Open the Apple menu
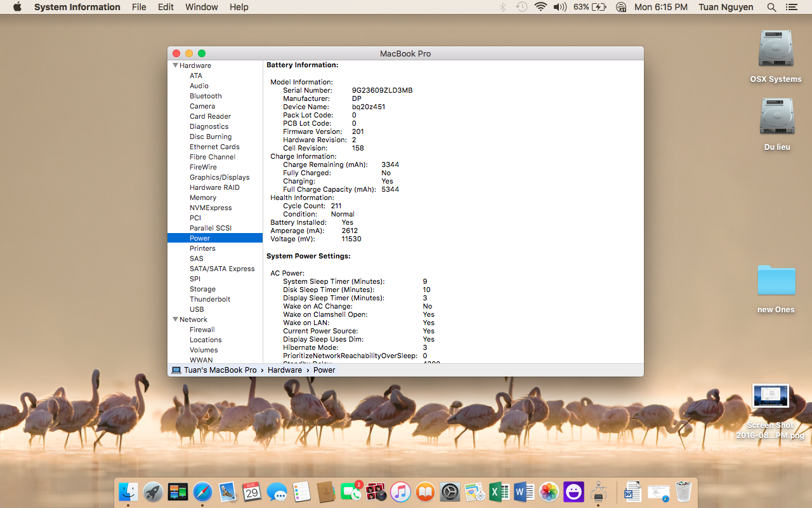Viewport: 812px width, 508px height. point(17,7)
